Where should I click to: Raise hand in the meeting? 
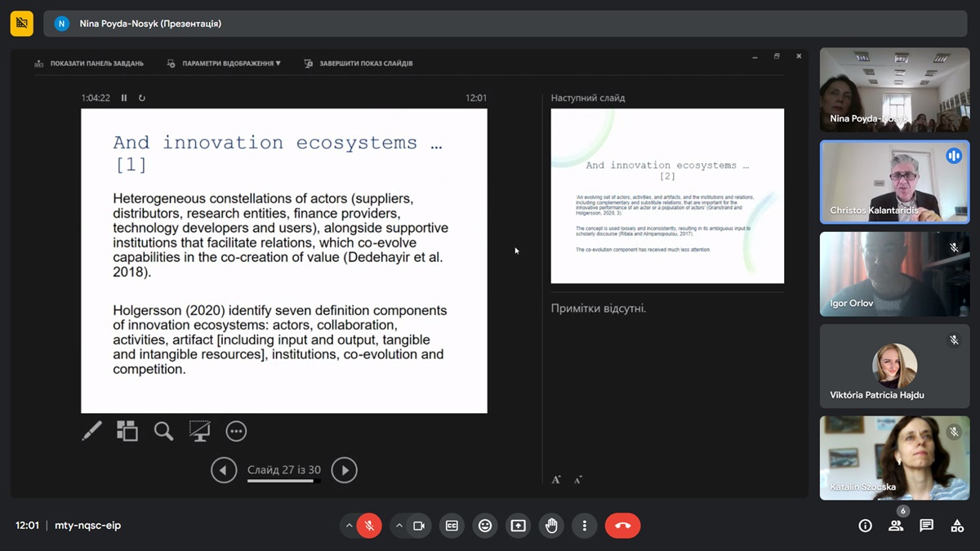click(x=551, y=526)
